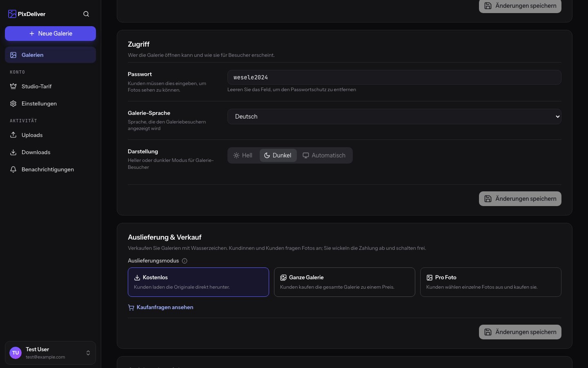Click the plus icon in Neue Galerie
This screenshot has width=588, height=368.
(32, 34)
